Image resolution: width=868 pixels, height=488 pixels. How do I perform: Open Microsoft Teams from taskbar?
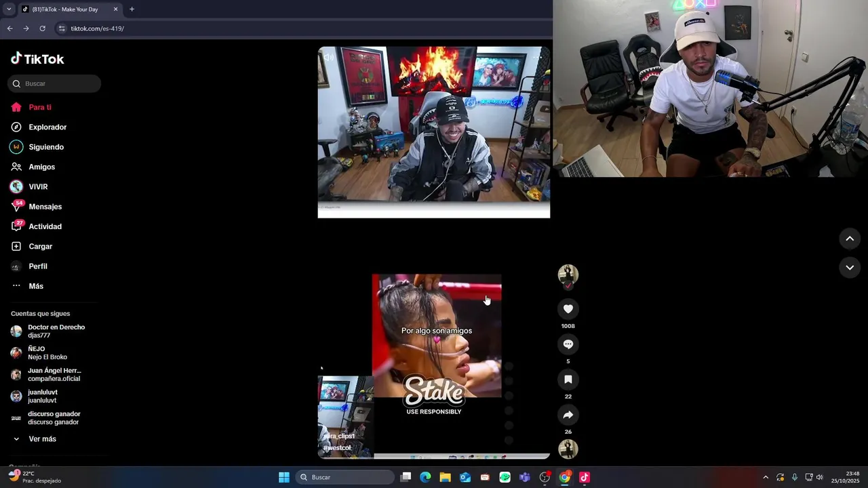tap(525, 477)
